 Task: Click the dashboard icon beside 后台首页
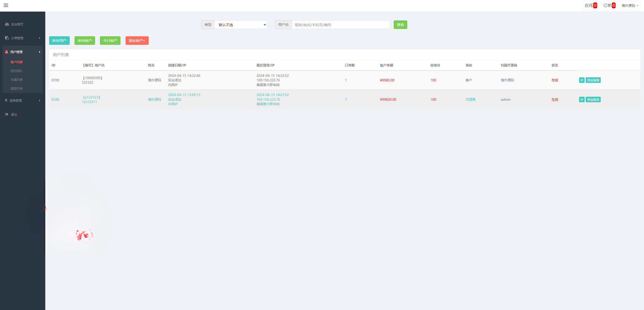click(7, 24)
